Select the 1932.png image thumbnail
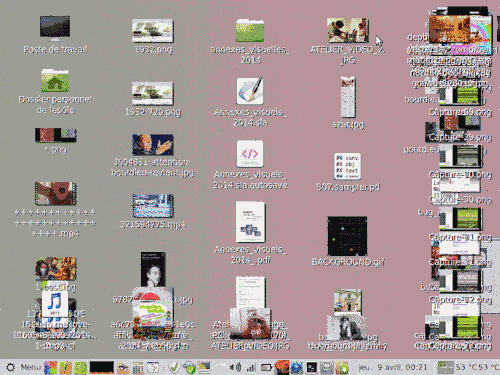The image size is (500, 375). pos(153,31)
